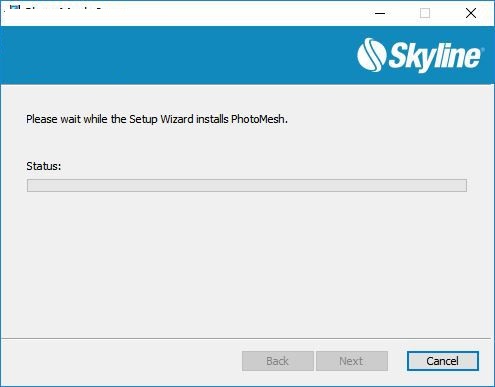
Task: Click the greyed-out maximize button
Action: 425,13
